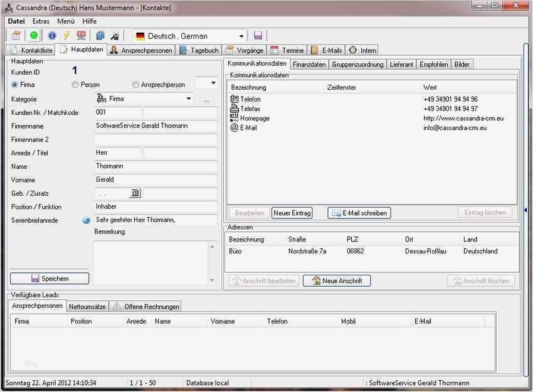The width and height of the screenshot is (533, 392).
Task: Click in the Firmenname input field
Action: click(x=156, y=126)
